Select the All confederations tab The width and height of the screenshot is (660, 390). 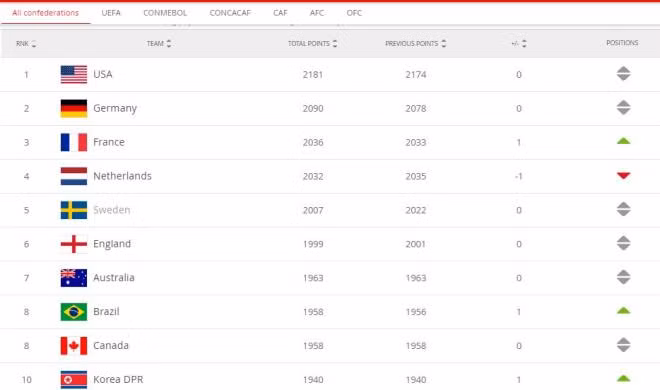click(x=45, y=13)
